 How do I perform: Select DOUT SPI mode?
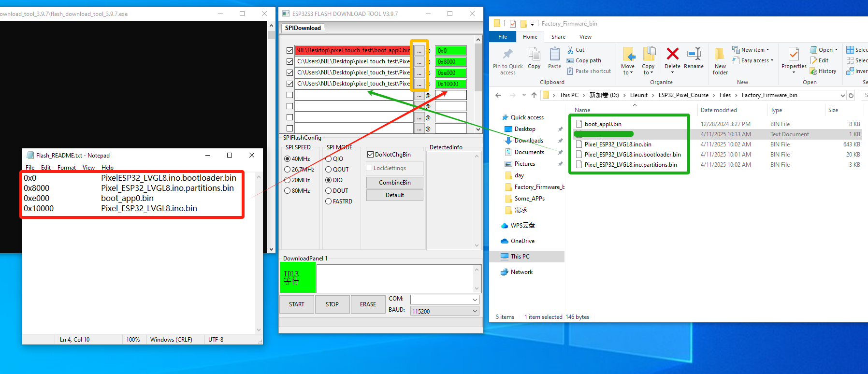pos(329,191)
